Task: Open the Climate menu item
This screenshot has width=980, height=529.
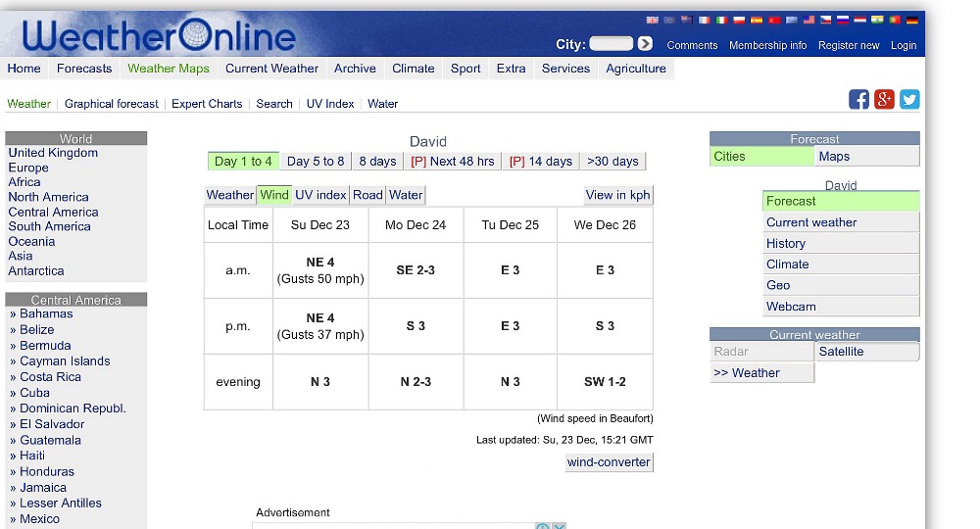Action: [x=413, y=69]
